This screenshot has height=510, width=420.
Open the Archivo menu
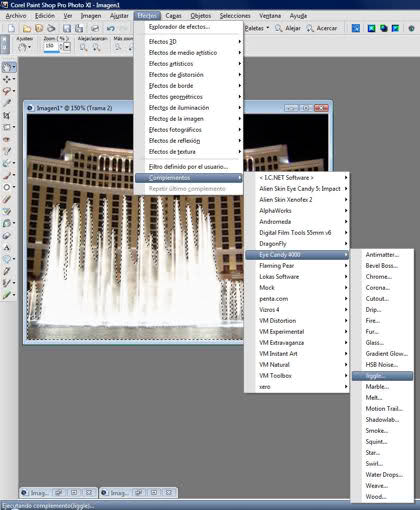click(x=16, y=16)
